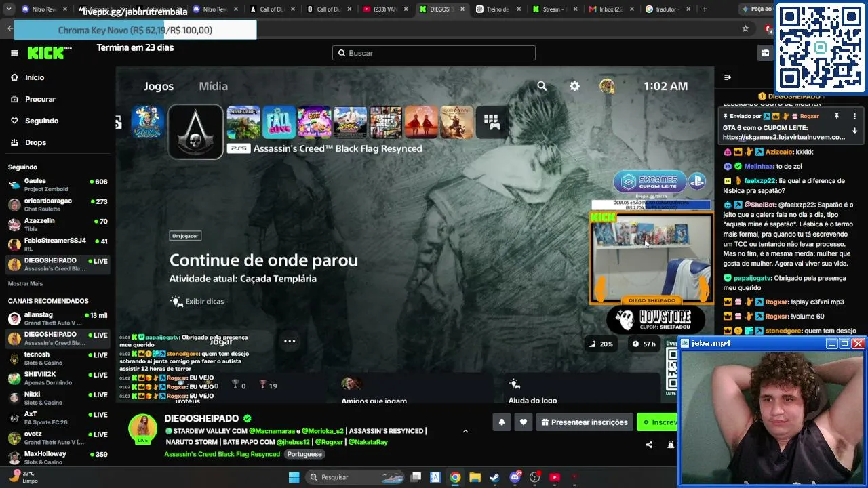Open the chest rewards icon near the chat
Screen dimensions: 868x488
765,53
